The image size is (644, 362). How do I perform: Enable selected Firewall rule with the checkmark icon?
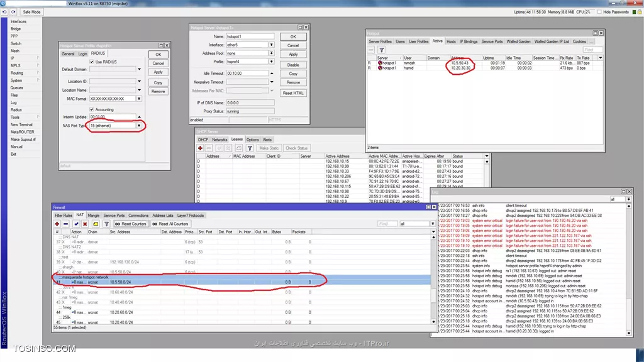(76, 224)
